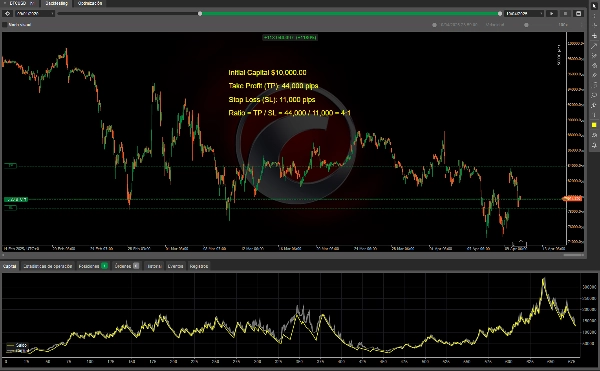Toggle the Saldo series in equity legend
Viewport: 600px width, 371px height.
pos(17,345)
